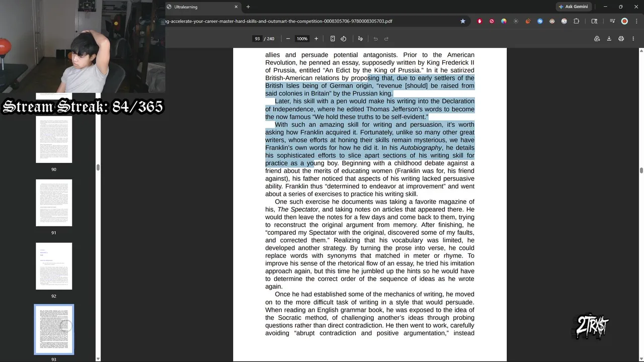Click the quote "We hold these truths"
Viewport: 644px width, 362px height.
click(x=344, y=117)
